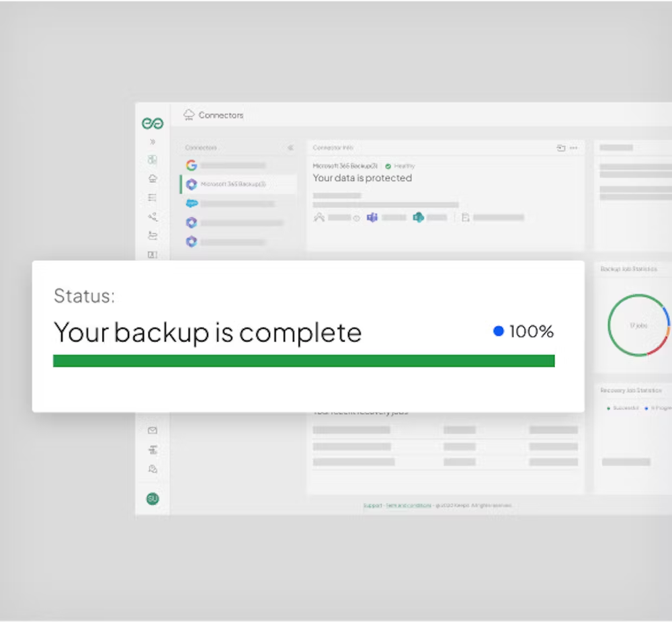Click the Microsoft Teams icon in Connector Info

372,217
